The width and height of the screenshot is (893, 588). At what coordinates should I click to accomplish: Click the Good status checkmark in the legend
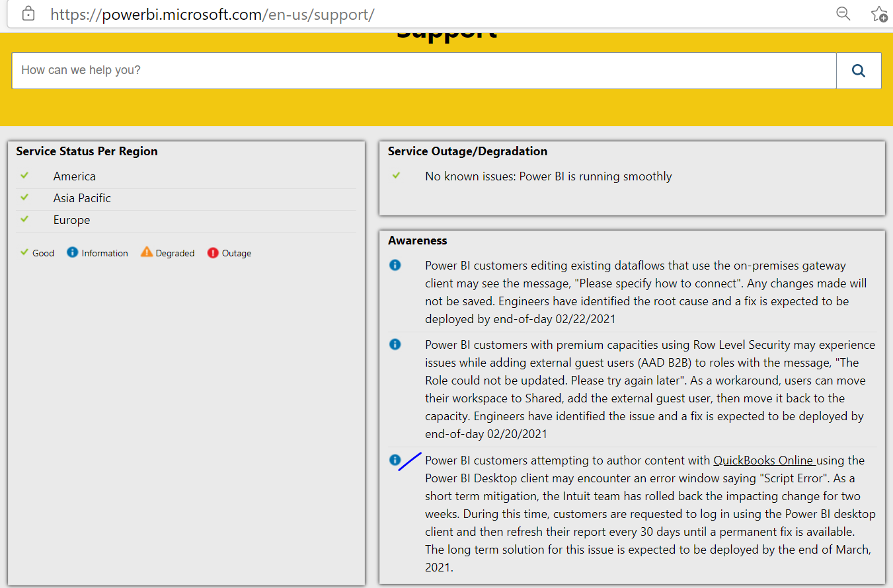[23, 252]
